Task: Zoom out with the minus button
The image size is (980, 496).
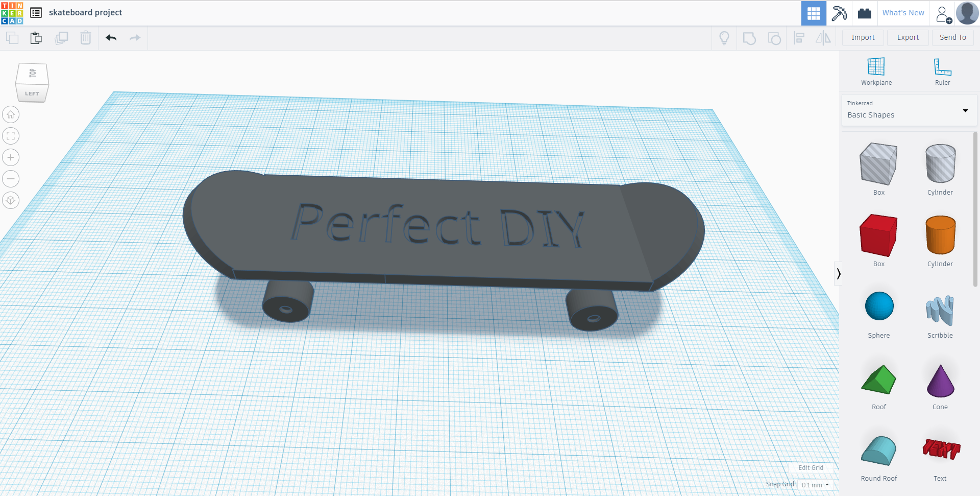Action: click(11, 179)
